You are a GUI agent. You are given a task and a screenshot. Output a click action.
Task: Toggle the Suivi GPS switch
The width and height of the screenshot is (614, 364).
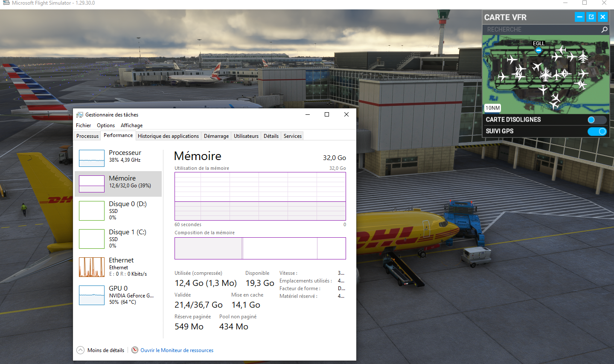(x=597, y=131)
